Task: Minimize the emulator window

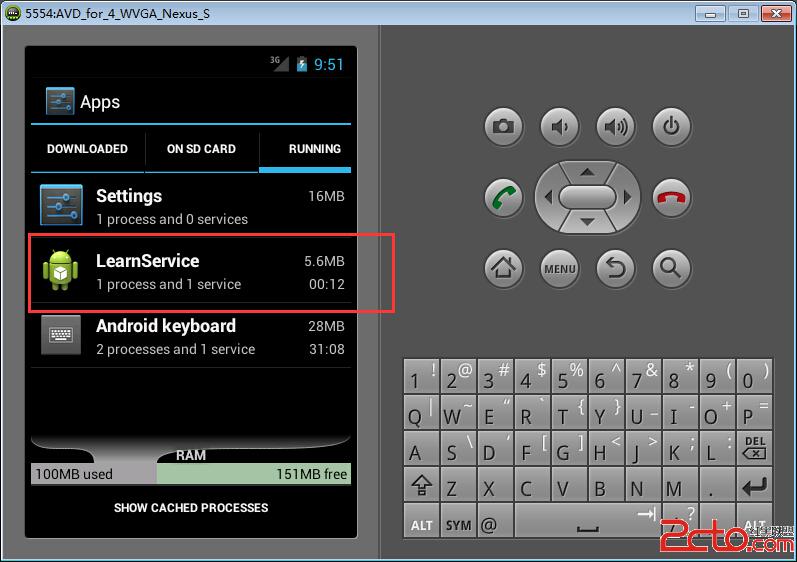Action: pos(710,13)
